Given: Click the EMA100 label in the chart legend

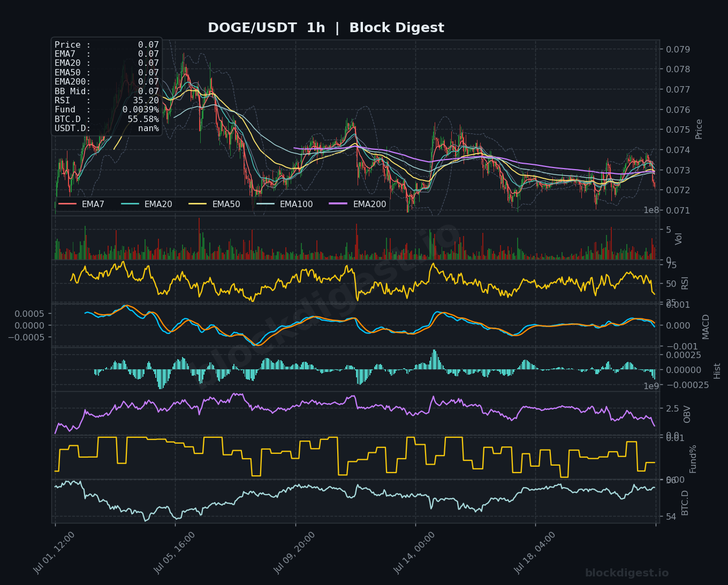Looking at the screenshot, I should [x=297, y=204].
